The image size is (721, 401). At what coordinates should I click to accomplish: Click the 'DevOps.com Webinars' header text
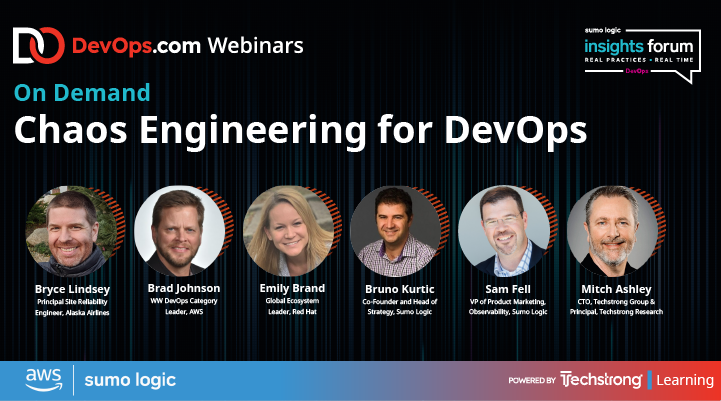click(188, 46)
